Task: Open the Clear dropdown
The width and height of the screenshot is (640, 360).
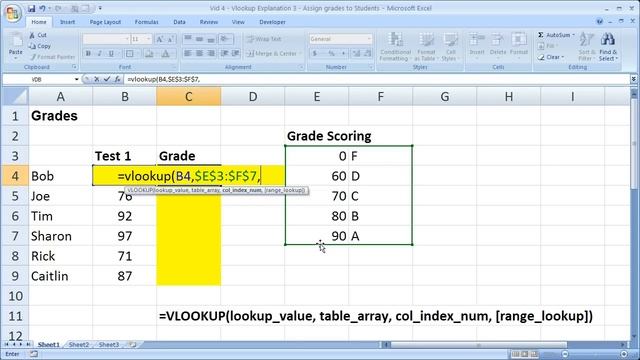Action: point(550,57)
